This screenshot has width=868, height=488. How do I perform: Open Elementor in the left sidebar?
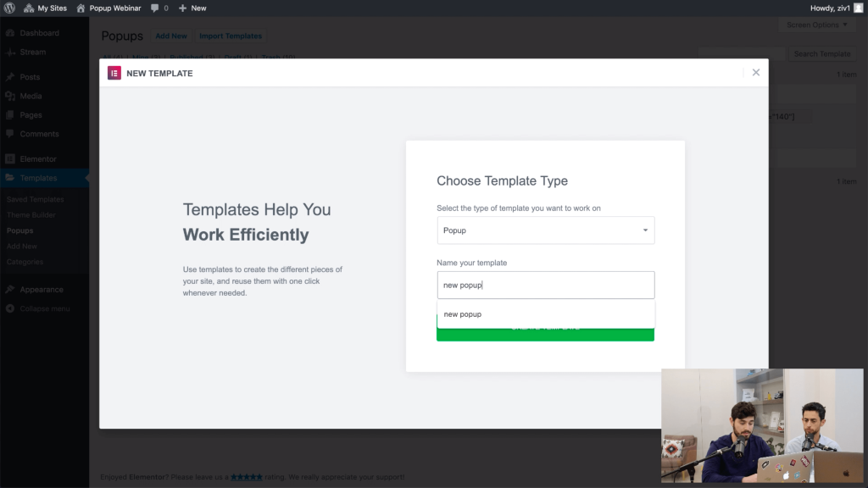coord(38,158)
